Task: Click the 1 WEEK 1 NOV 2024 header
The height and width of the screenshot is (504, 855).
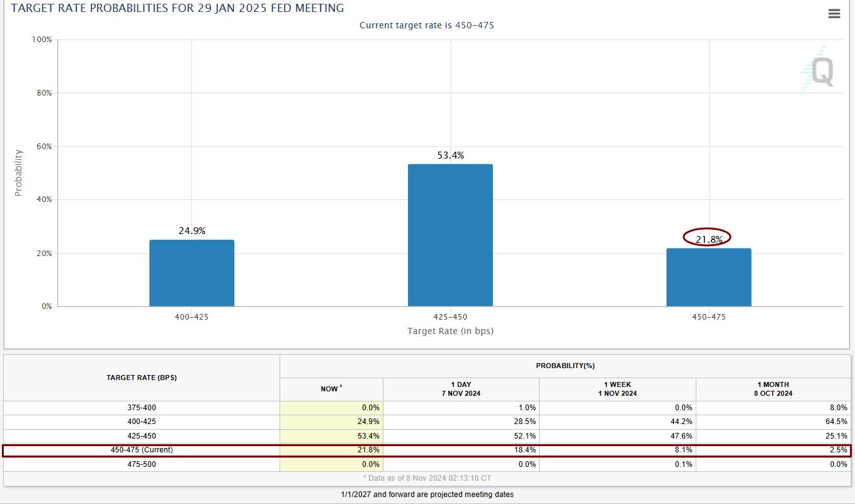Action: [x=617, y=389]
